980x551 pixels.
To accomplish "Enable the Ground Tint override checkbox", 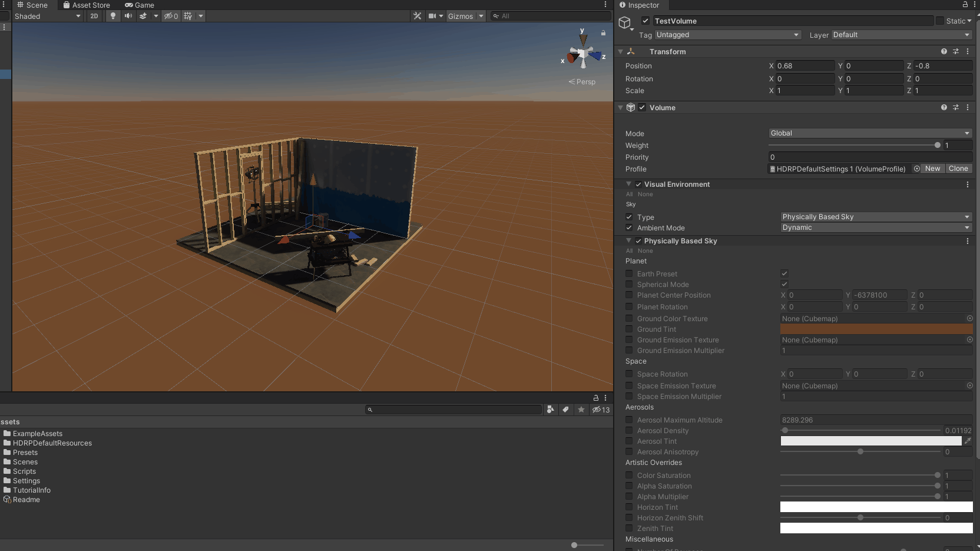I will tap(629, 329).
